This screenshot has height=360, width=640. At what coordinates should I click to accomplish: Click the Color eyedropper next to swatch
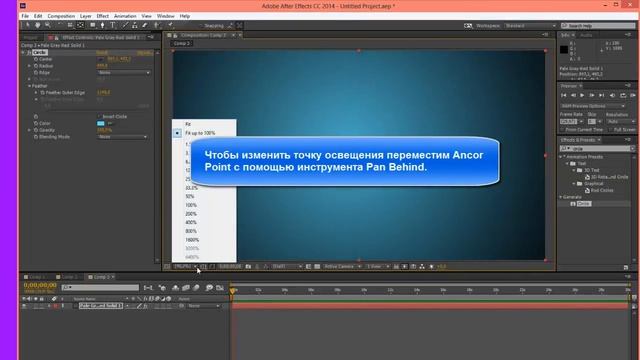110,123
